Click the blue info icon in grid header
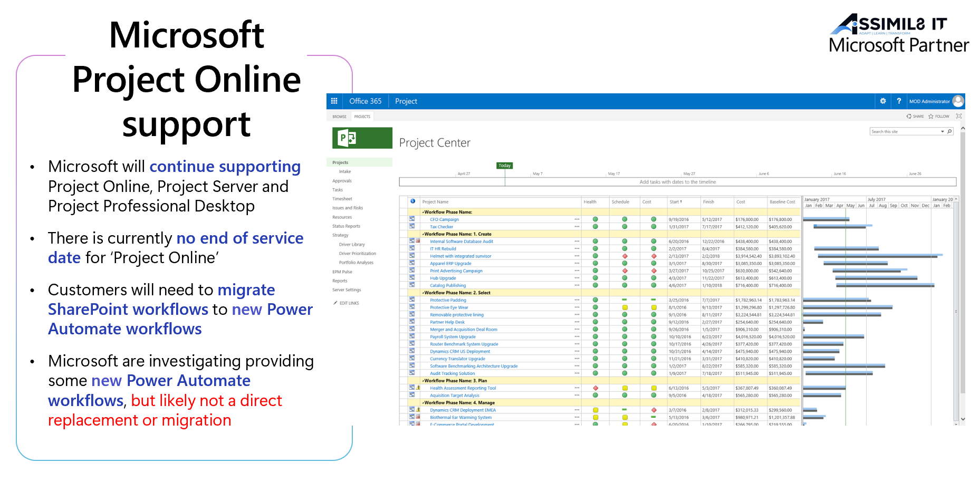The width and height of the screenshot is (980, 482). coord(412,201)
